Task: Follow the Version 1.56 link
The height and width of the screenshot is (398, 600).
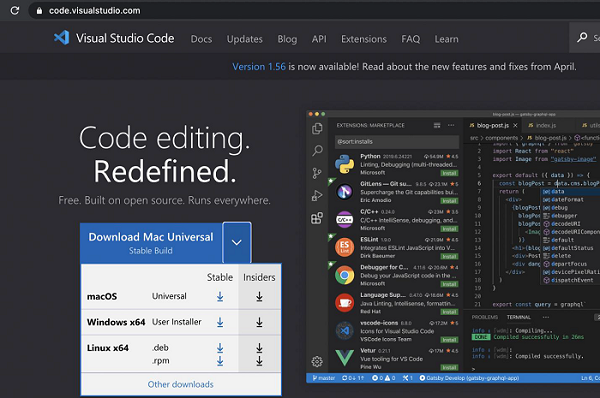Action: [x=259, y=67]
